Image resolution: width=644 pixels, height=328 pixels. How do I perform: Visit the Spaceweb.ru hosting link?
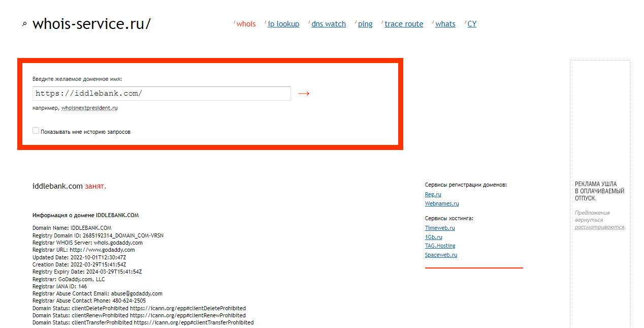pyautogui.click(x=441, y=255)
